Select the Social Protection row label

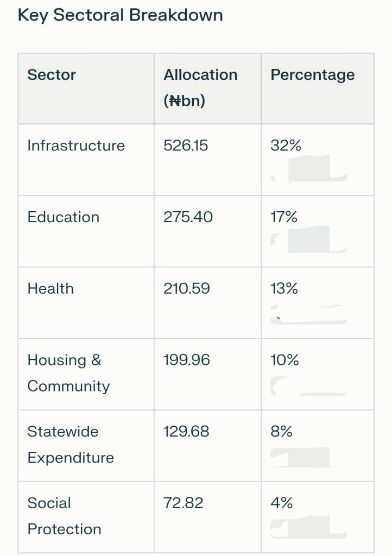click(64, 516)
